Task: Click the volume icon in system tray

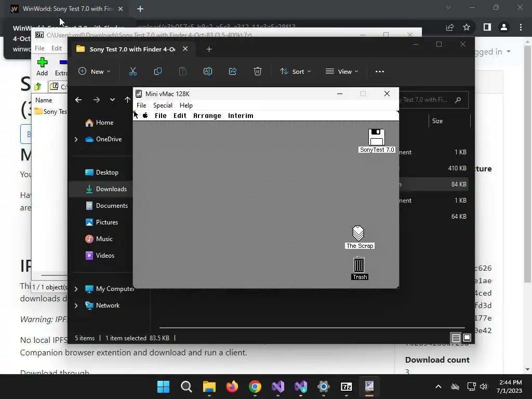Action: 484,387
